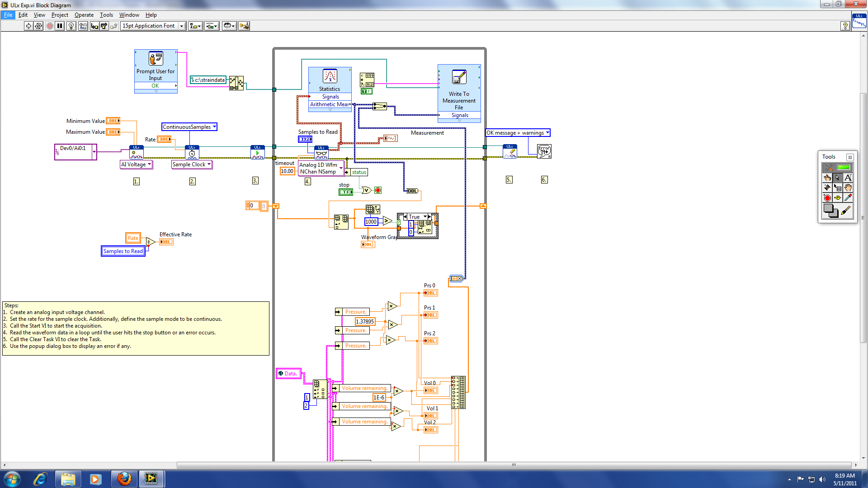Click the Step Over toolbar button
This screenshot has width=868, height=488.
tap(104, 26)
